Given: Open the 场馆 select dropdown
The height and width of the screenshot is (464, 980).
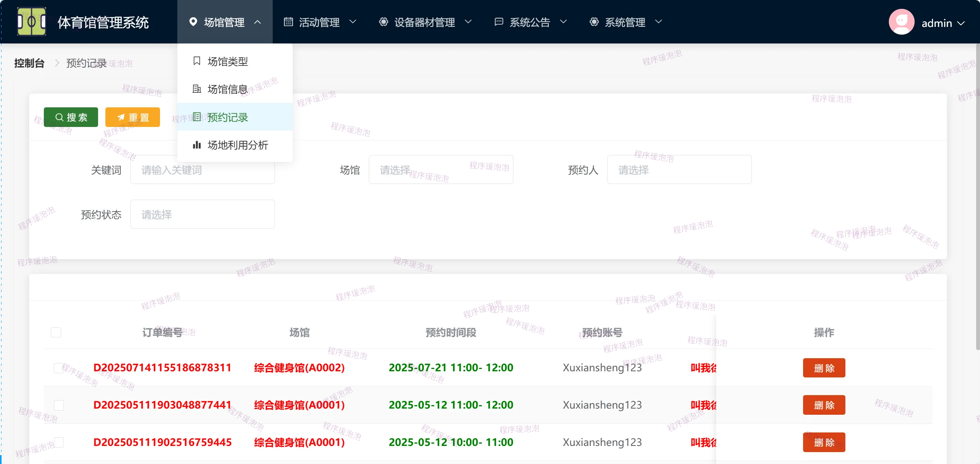Looking at the screenshot, I should point(441,170).
